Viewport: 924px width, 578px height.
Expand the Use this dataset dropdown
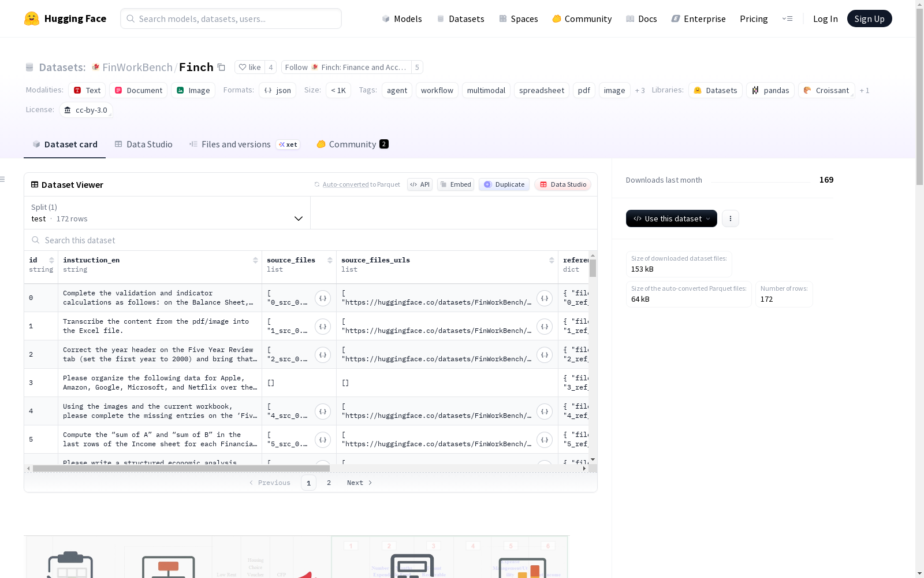click(672, 218)
